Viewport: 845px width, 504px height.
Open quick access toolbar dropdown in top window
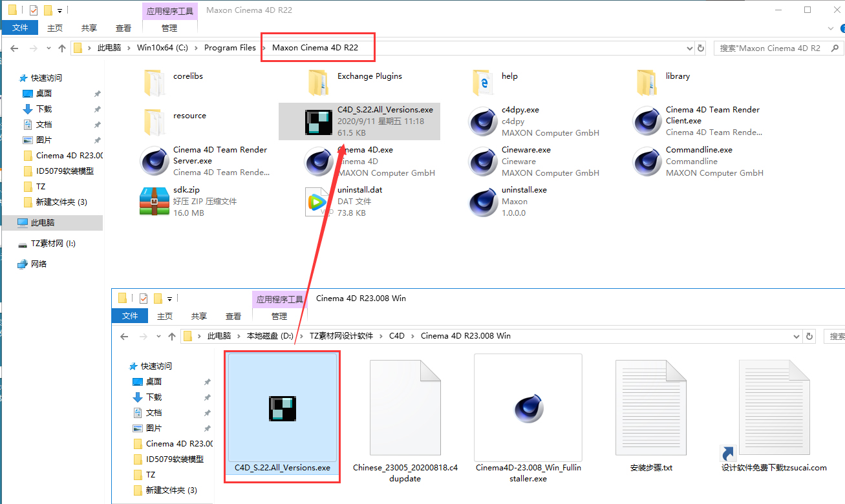click(60, 11)
